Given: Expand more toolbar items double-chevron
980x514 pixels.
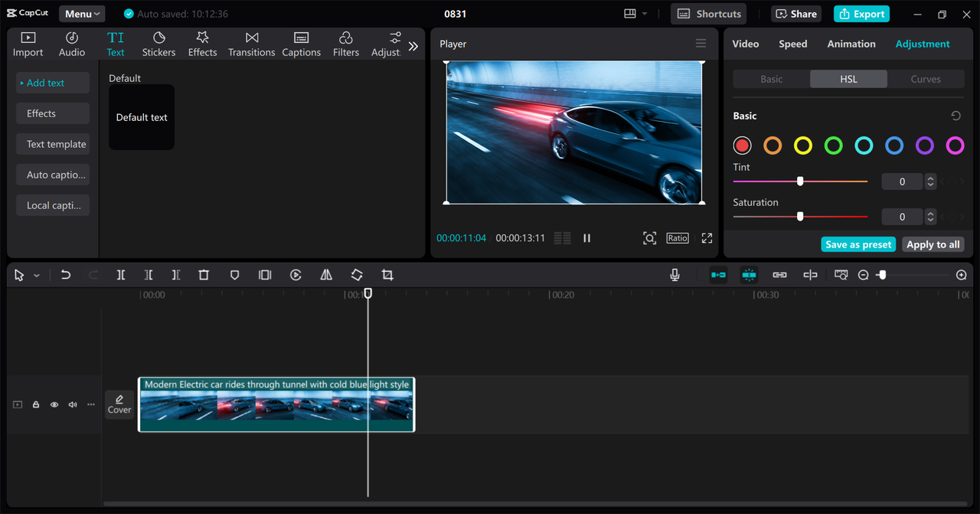Looking at the screenshot, I should [413, 46].
